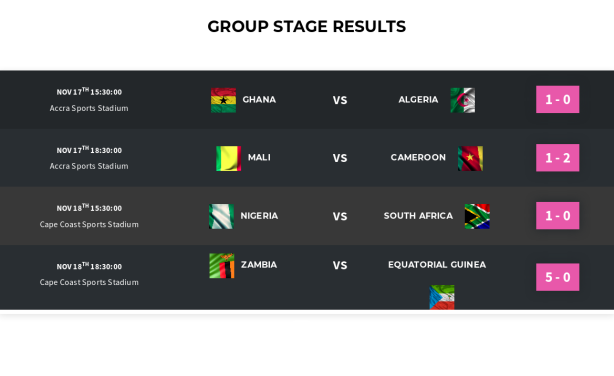Open the Ghana vs Algeria 1 - 0 score
Image resolution: width=614 pixels, height=376 pixels.
(558, 99)
